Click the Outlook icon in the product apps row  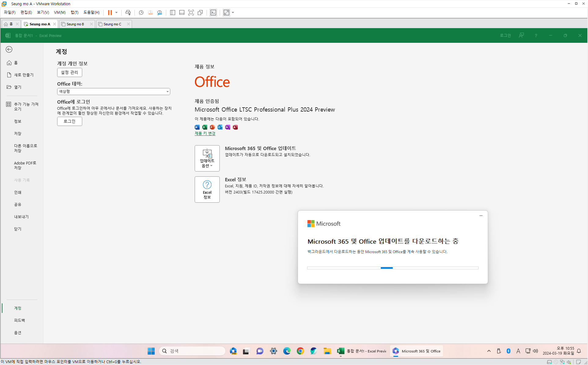click(x=220, y=127)
